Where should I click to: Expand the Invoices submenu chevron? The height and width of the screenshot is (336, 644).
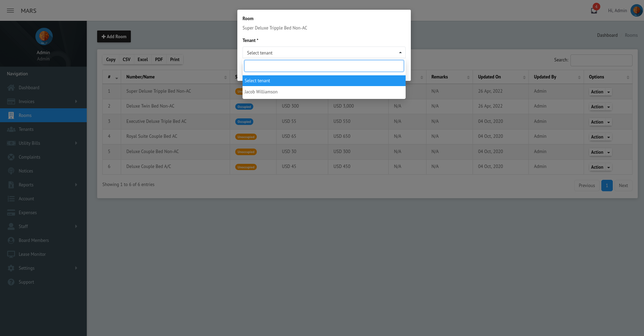(77, 101)
